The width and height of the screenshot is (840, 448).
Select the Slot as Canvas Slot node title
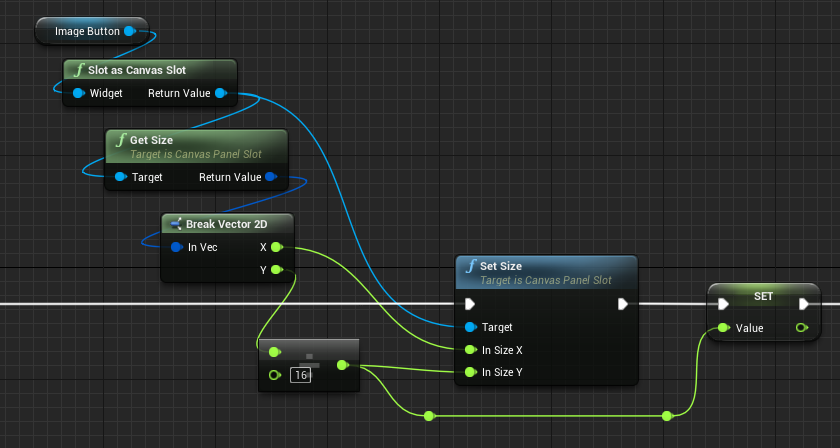pos(137,70)
